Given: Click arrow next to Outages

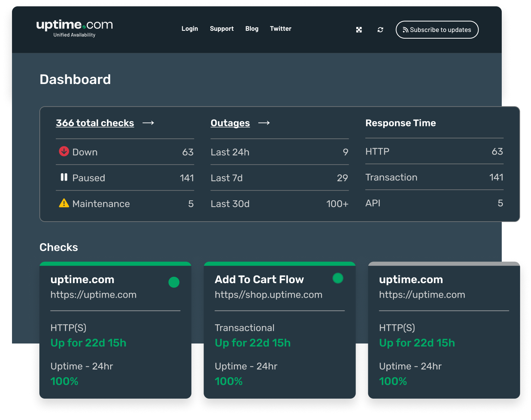Looking at the screenshot, I should pos(264,123).
